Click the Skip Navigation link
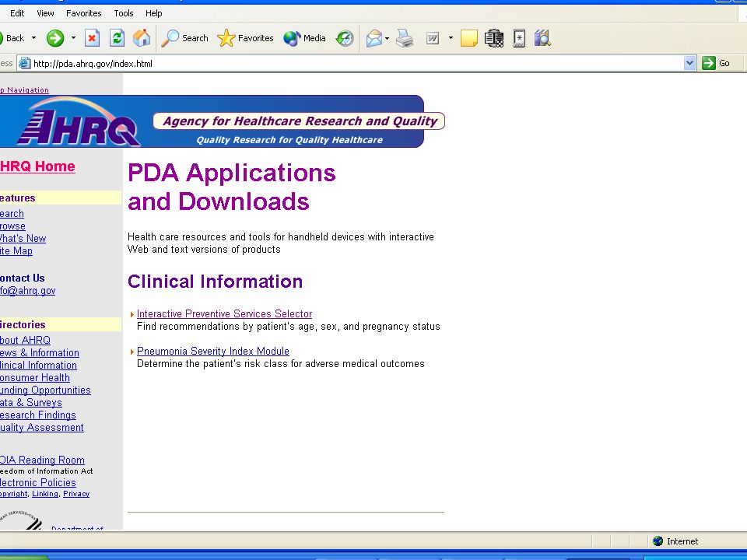The image size is (747, 560). click(24, 90)
